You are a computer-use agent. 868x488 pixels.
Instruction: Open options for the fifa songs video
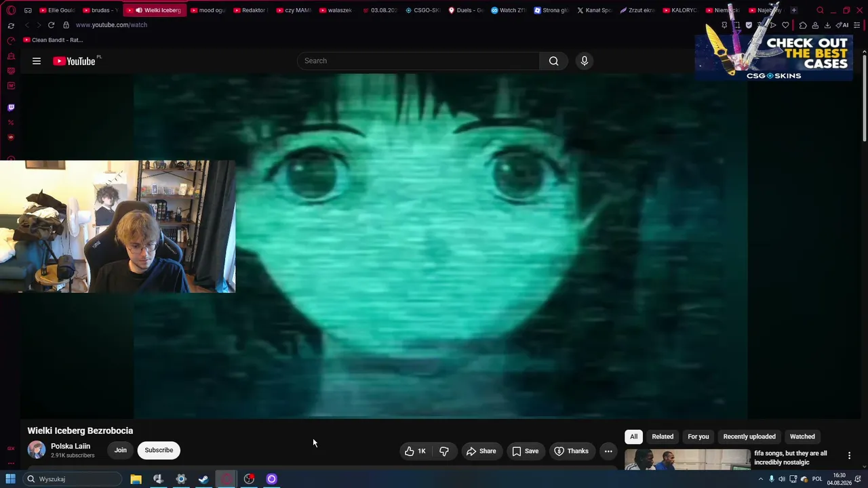click(x=849, y=455)
